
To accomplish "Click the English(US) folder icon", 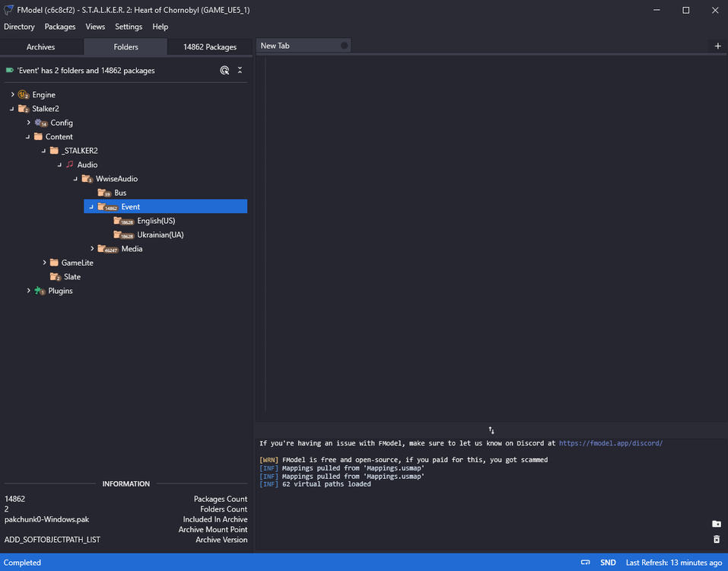I will point(123,221).
